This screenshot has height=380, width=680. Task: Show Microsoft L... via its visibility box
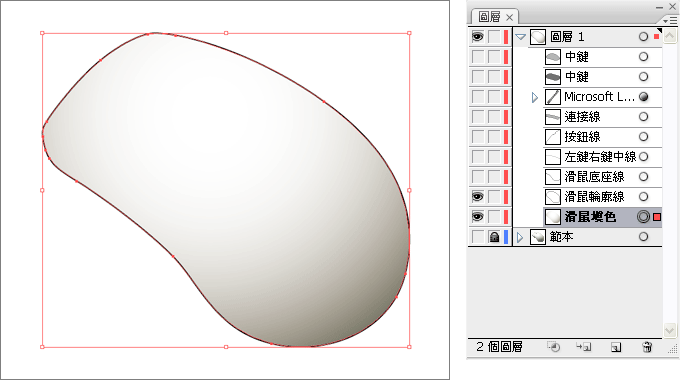click(x=477, y=97)
